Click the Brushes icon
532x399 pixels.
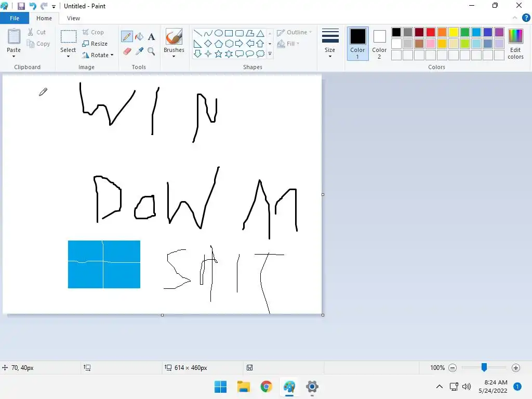pos(174,36)
